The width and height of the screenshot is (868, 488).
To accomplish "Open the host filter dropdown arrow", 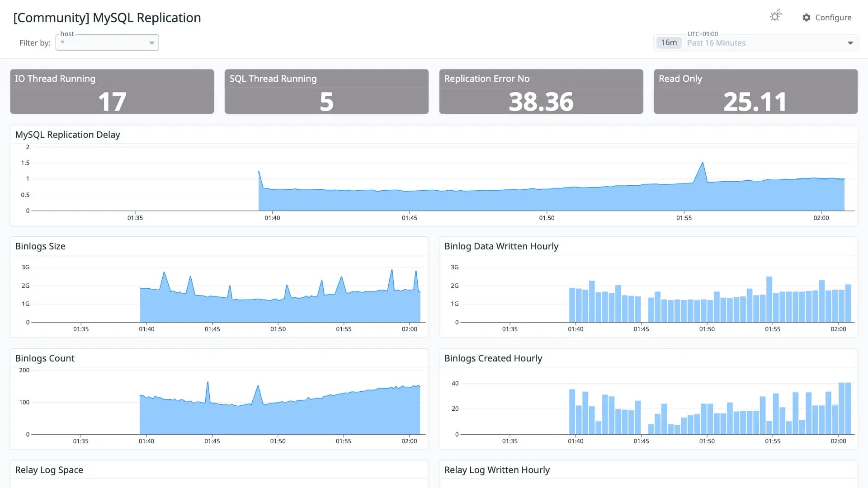I will pyautogui.click(x=152, y=43).
